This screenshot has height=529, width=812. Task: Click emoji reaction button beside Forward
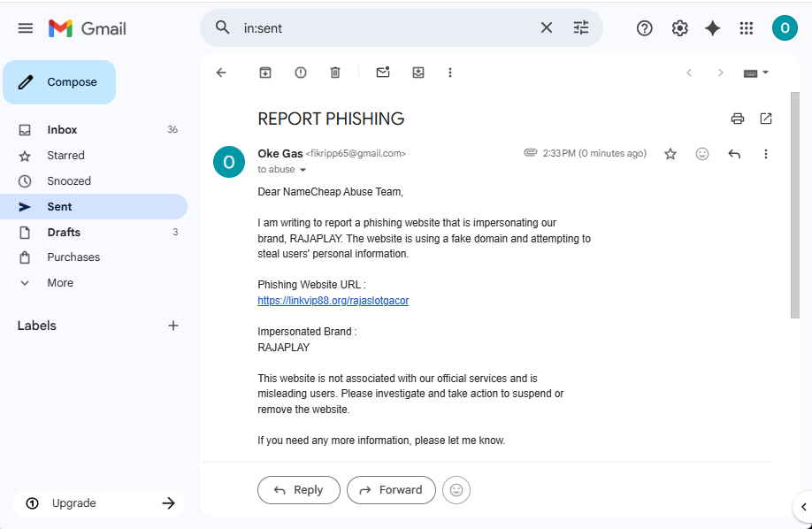[456, 490]
